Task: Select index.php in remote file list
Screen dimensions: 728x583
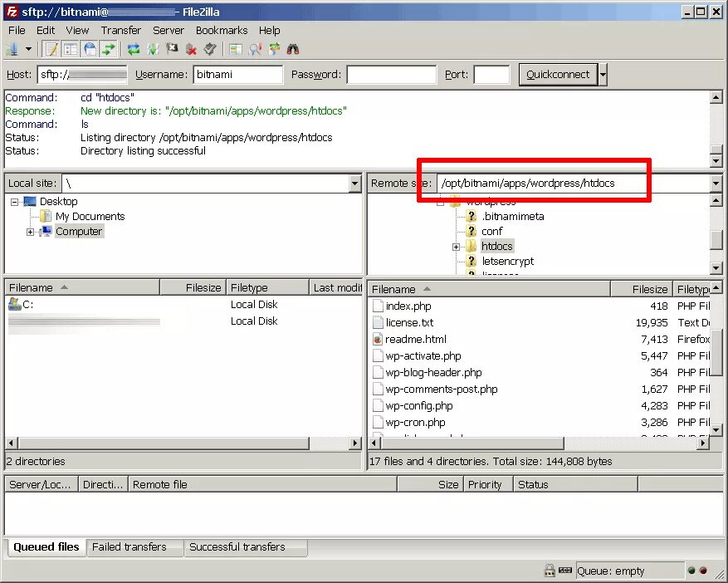Action: [x=408, y=306]
